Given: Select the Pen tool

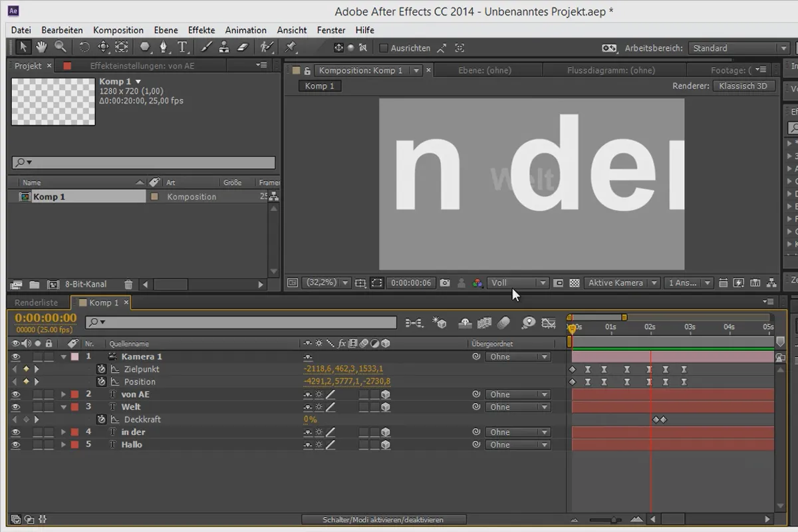Looking at the screenshot, I should (164, 47).
